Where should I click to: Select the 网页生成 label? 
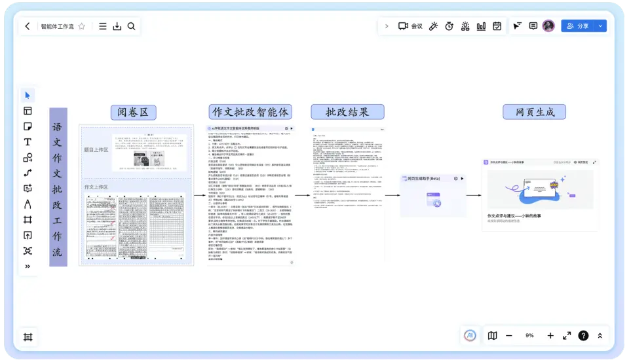(x=535, y=112)
